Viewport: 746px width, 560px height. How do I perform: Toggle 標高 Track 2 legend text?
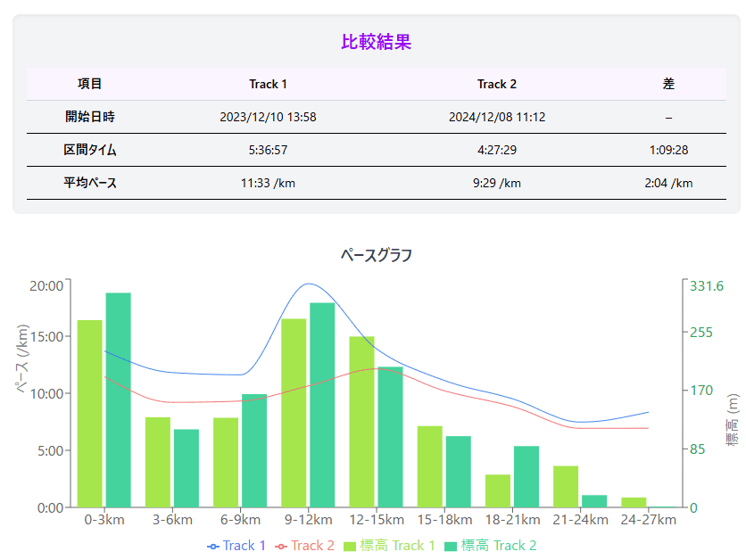pos(499,546)
